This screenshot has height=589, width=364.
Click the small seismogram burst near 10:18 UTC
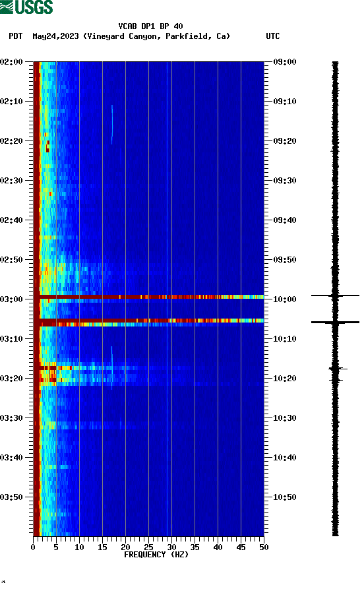pyautogui.click(x=337, y=369)
